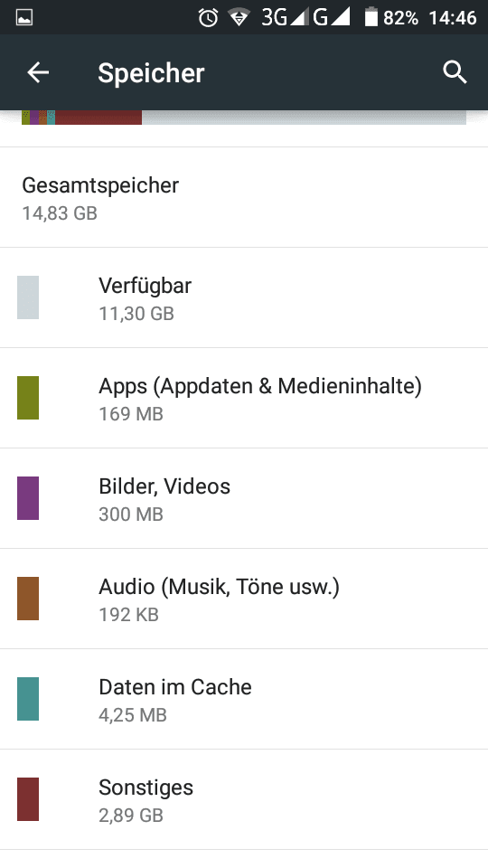
Task: Tap the image notification icon
Action: (x=24, y=18)
